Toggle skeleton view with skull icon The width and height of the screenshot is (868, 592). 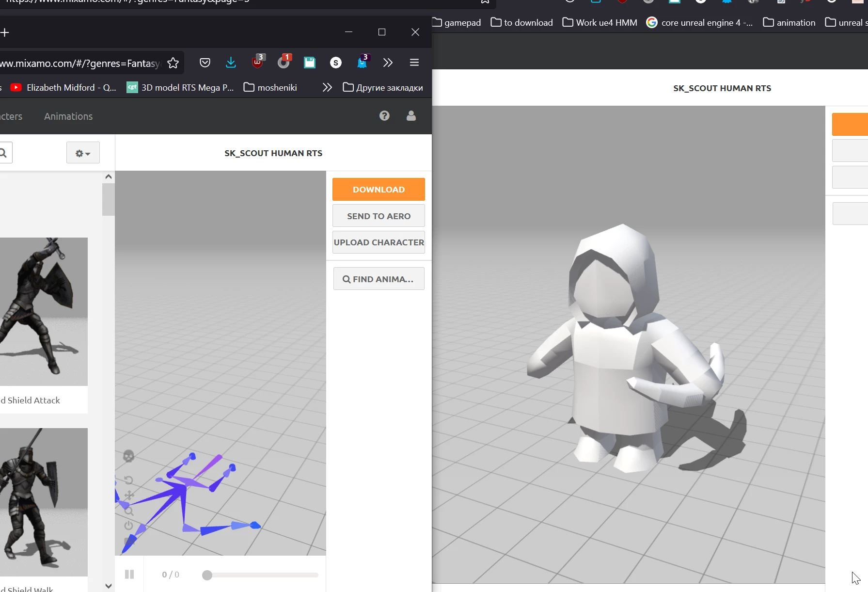point(128,456)
